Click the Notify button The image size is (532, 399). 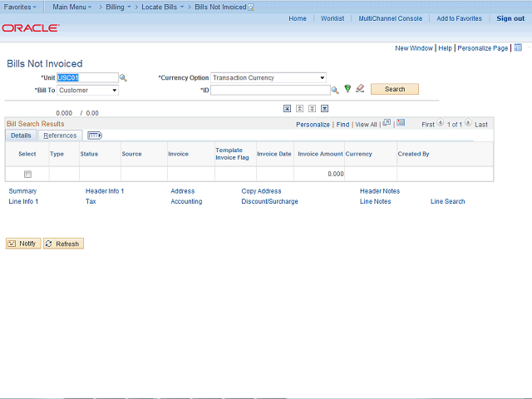(x=23, y=244)
